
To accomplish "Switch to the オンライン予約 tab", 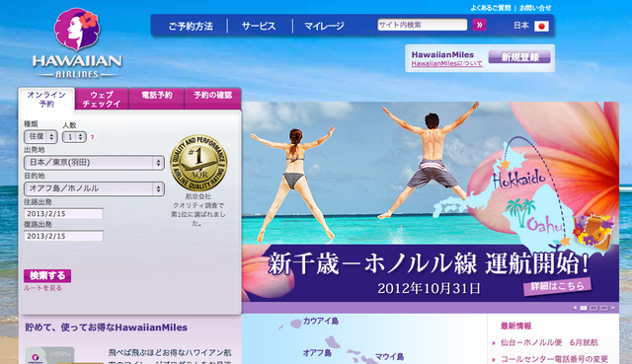I will (46, 99).
